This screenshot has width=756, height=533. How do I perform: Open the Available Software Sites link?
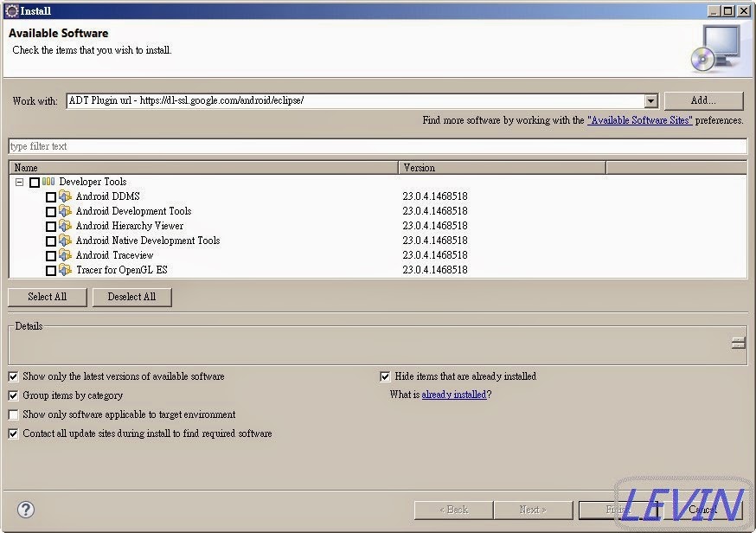point(640,120)
